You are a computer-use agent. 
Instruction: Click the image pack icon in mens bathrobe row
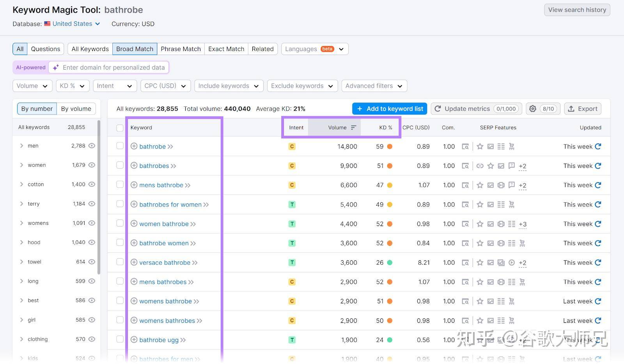491,185
